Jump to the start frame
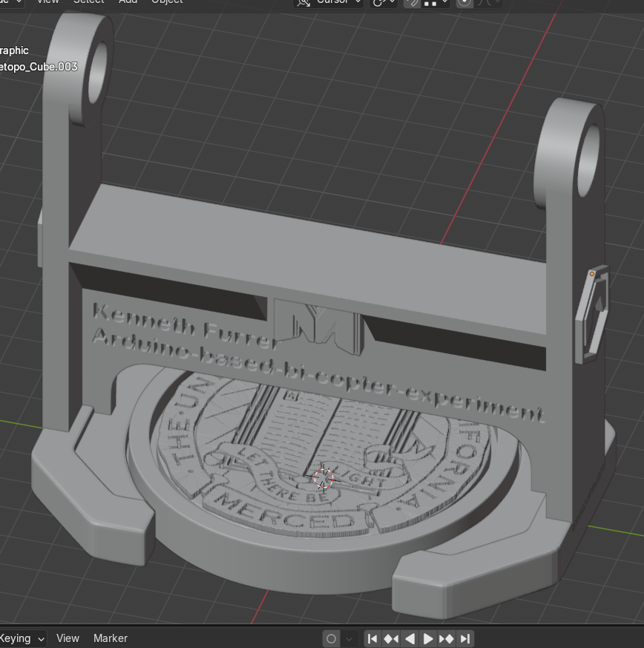This screenshot has width=644, height=648. point(372,639)
